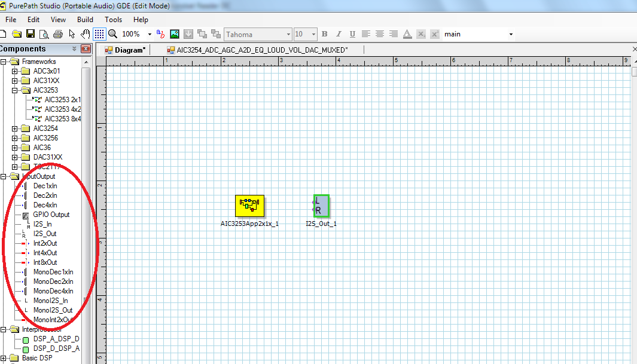Expand the AIC3256 folder
Viewport: 637px width, 364px height.
(x=14, y=138)
